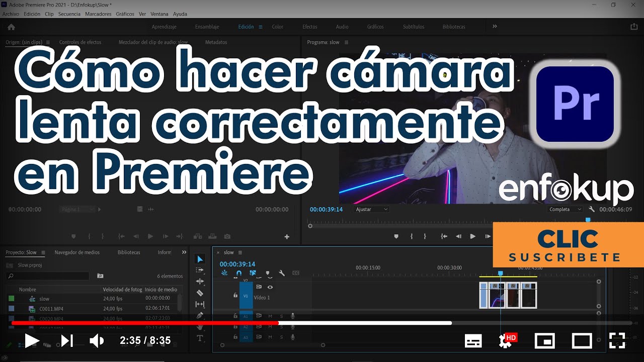
Task: Select the Razor tool
Action: pos(200,293)
